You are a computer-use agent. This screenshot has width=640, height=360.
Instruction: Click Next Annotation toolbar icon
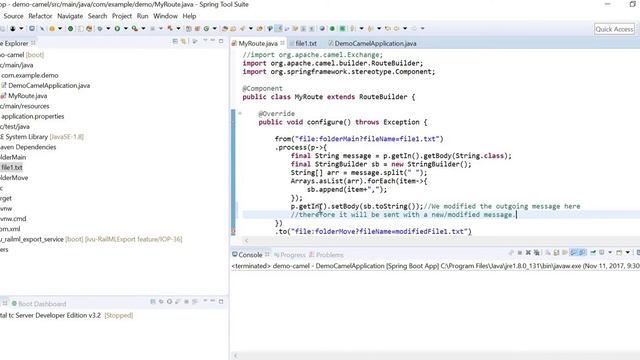(353, 29)
